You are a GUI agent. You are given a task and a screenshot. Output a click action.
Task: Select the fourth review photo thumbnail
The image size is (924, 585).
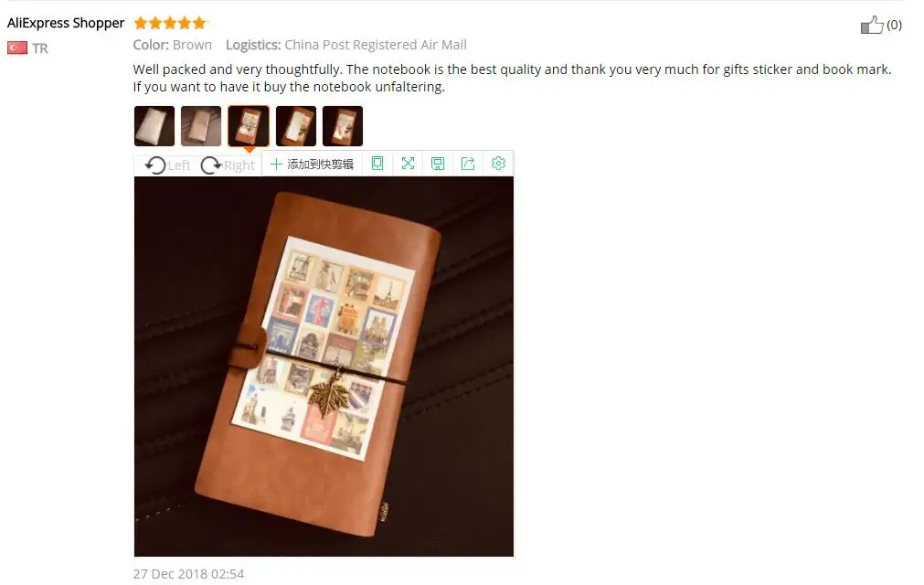point(296,126)
